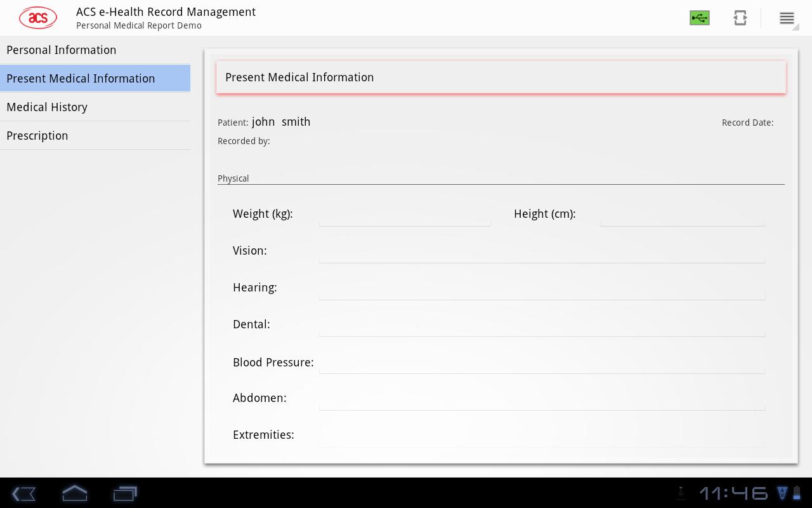Click the green USB connection status icon
The height and width of the screenshot is (508, 812).
[699, 18]
